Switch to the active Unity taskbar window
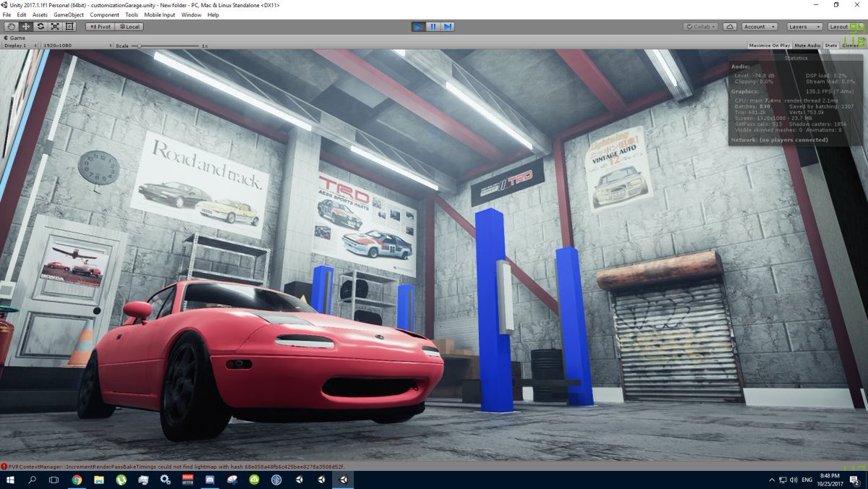868x489 pixels. [344, 480]
